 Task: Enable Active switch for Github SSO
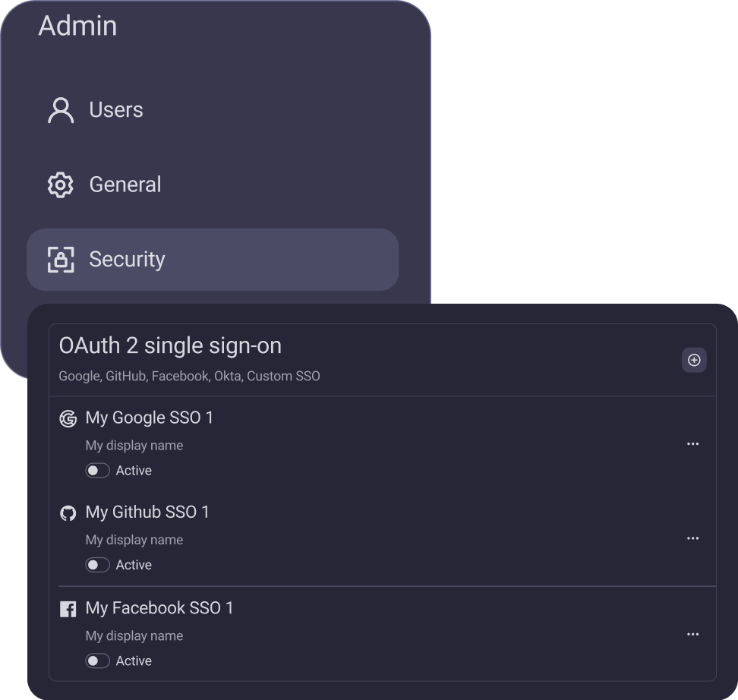pyautogui.click(x=97, y=565)
